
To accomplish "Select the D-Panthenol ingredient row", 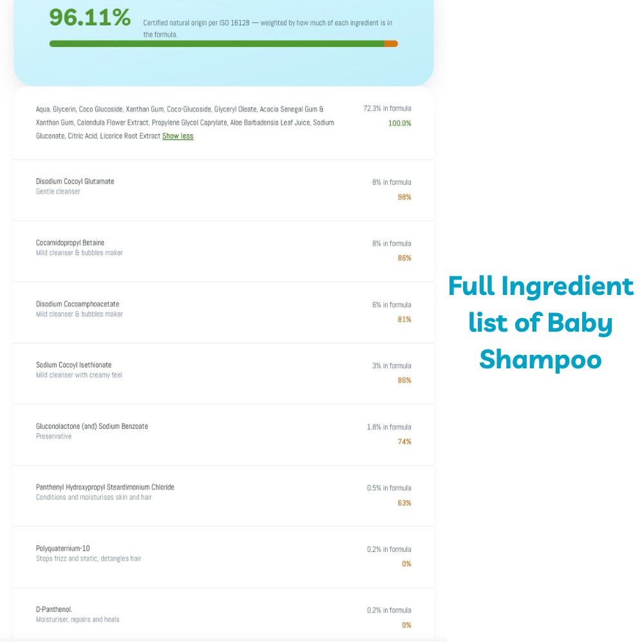I will click(223, 615).
